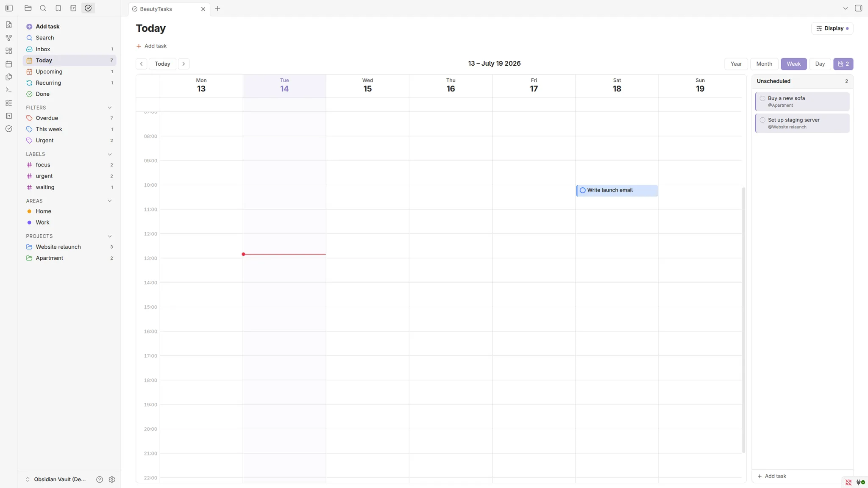The image size is (868, 488).
Task: Switch calendar to Month view
Action: pyautogui.click(x=764, y=64)
